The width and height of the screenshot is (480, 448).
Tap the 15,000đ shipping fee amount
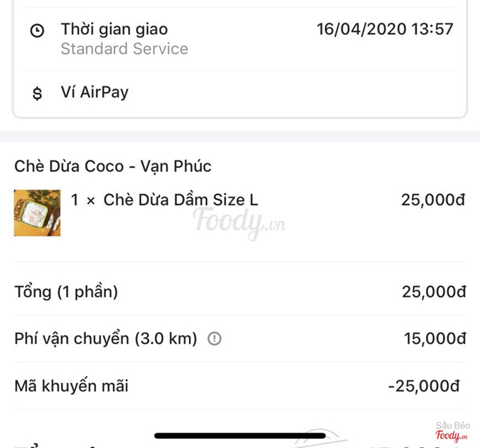tap(434, 339)
